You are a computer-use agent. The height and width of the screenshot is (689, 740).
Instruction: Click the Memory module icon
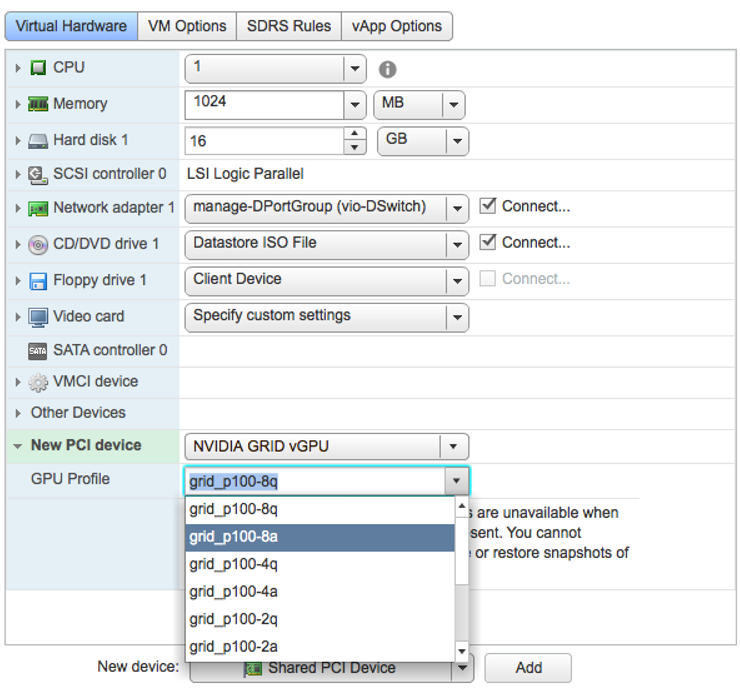(x=38, y=104)
